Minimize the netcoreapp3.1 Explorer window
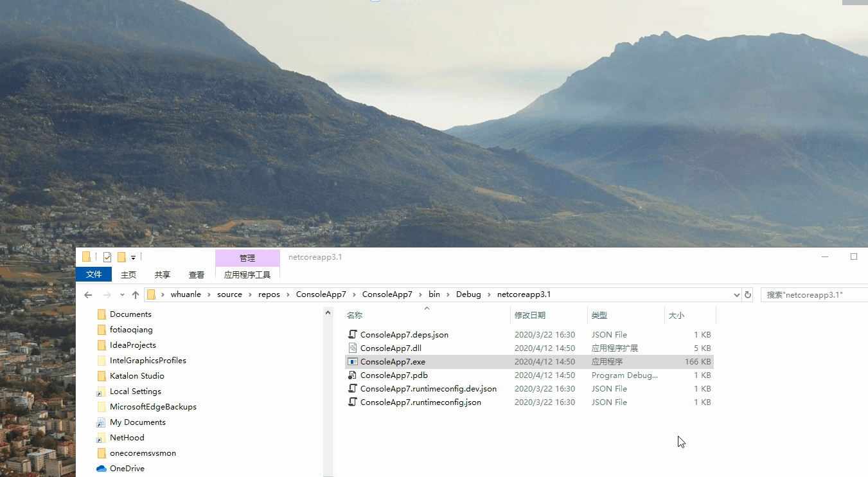 pos(825,256)
